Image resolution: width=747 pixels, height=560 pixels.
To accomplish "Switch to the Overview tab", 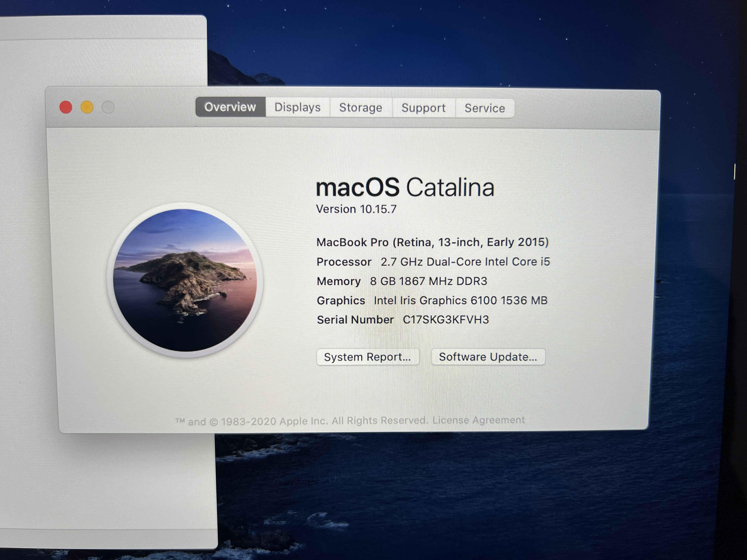I will coord(230,107).
